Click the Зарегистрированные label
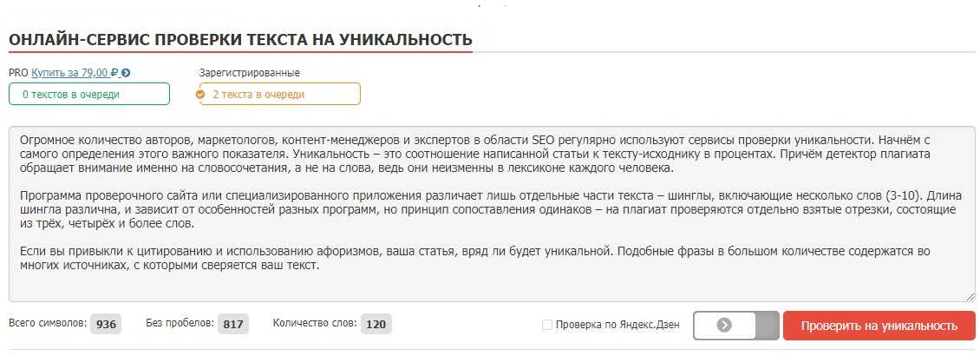 point(249,73)
